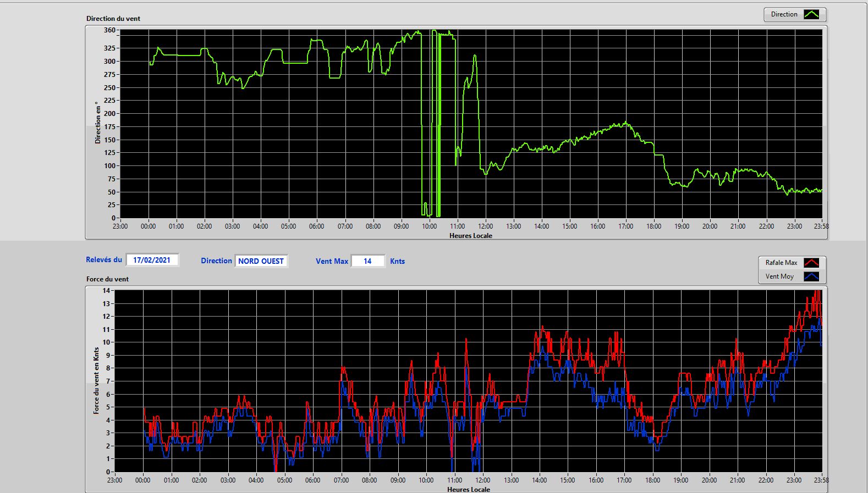Image resolution: width=868 pixels, height=493 pixels.
Task: Click the Direction field showing NORD OUEST
Action: tap(261, 261)
